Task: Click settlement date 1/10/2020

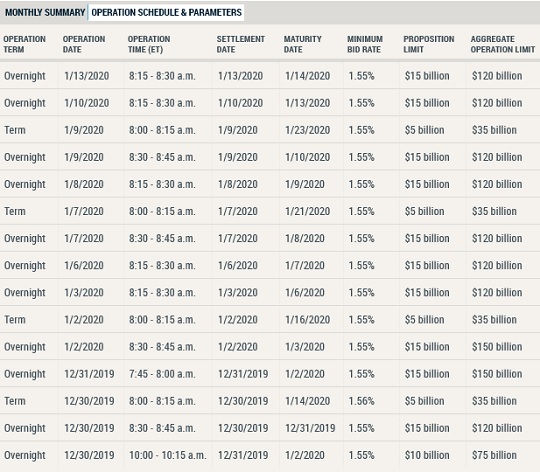Action: (240, 103)
